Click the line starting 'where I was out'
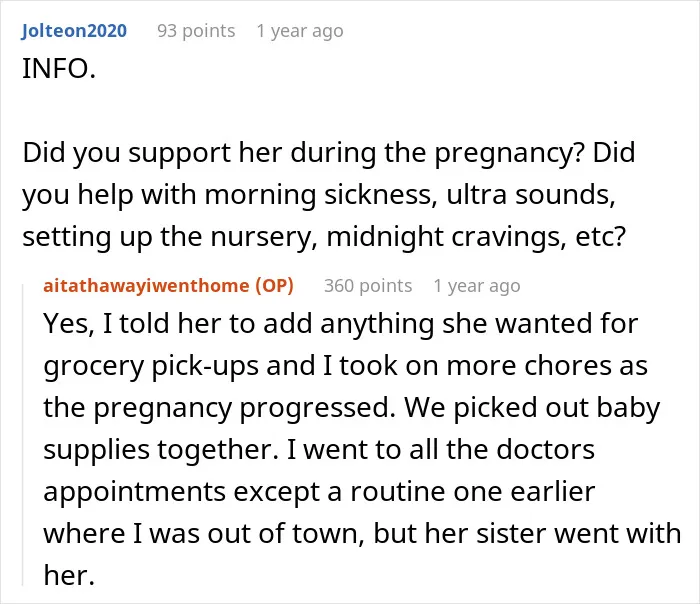 click(x=362, y=533)
